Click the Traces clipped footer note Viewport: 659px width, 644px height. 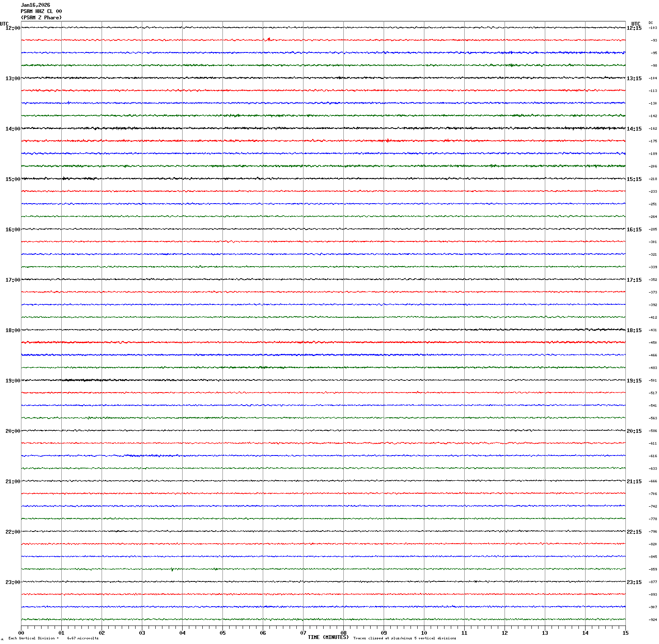[404, 638]
